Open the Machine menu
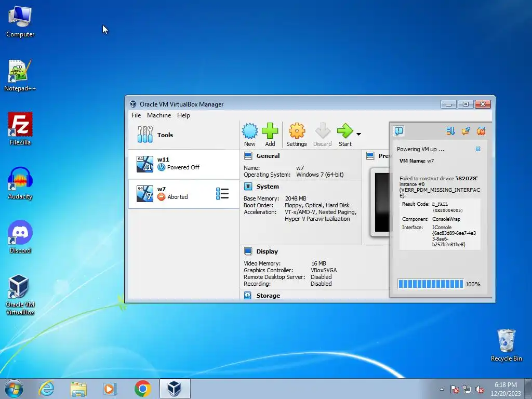 (x=159, y=115)
